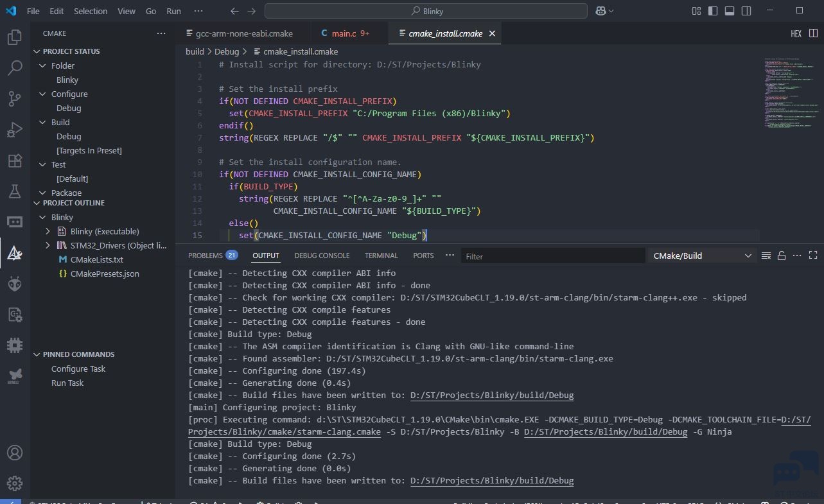Focus the output Filter input field
This screenshot has width=824, height=504.
pos(553,256)
